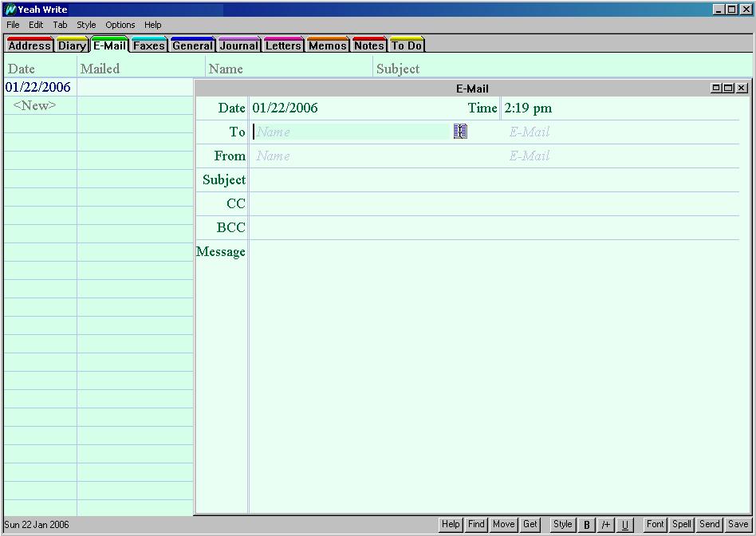Toggle bold formatting with the B button
Viewport: 756px width, 536px height.
tap(587, 525)
